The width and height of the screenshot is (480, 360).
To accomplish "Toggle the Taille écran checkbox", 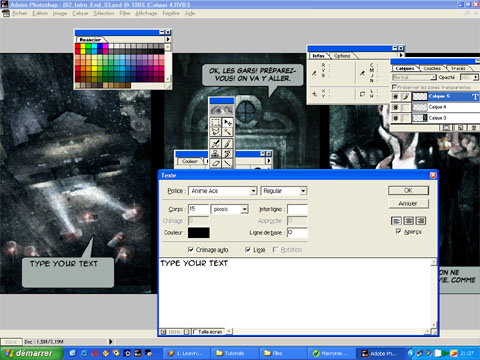I will [194, 332].
